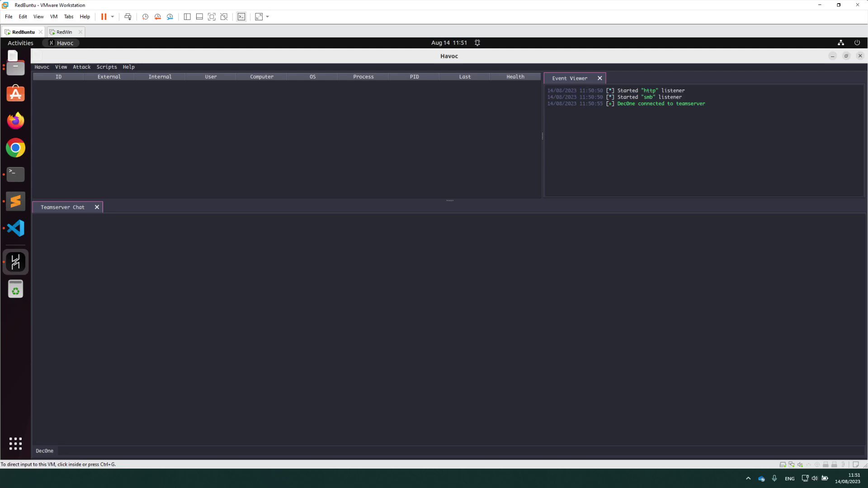Click the Teamserver chat input field

click(x=460, y=451)
